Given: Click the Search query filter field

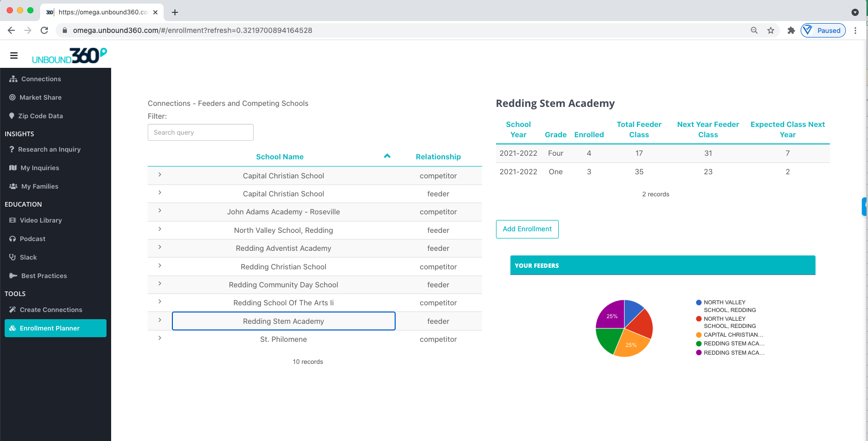Looking at the screenshot, I should pos(201,133).
